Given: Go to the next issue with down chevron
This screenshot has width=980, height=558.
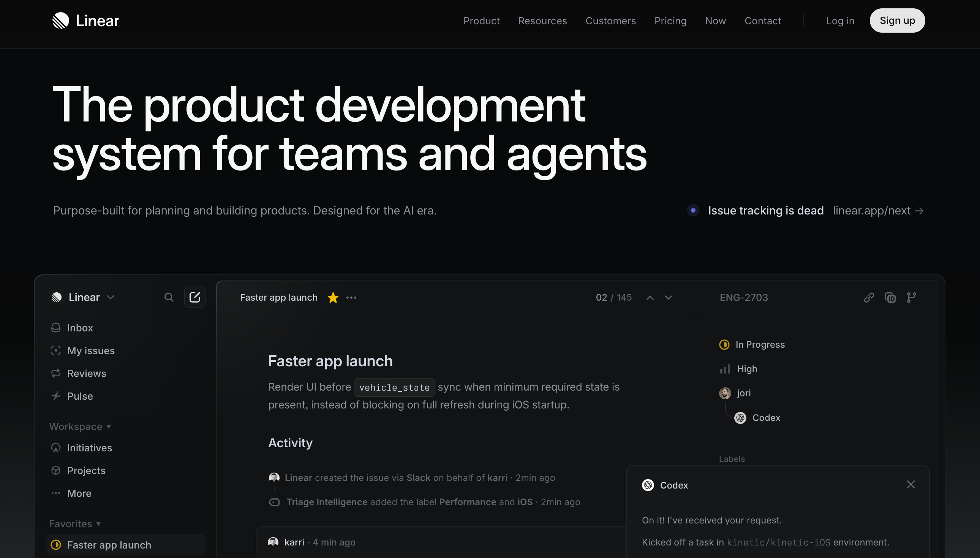Looking at the screenshot, I should click(668, 298).
